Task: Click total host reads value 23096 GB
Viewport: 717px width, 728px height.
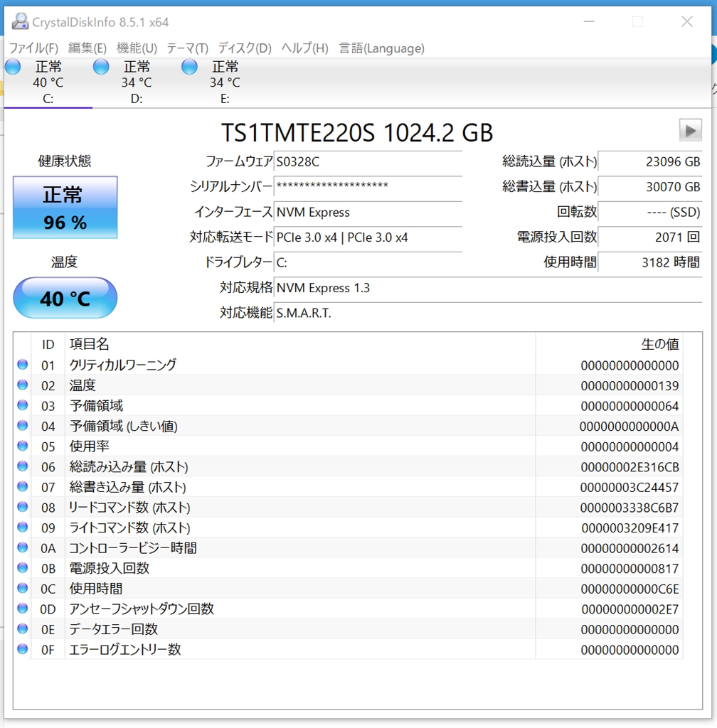Action: (650, 162)
